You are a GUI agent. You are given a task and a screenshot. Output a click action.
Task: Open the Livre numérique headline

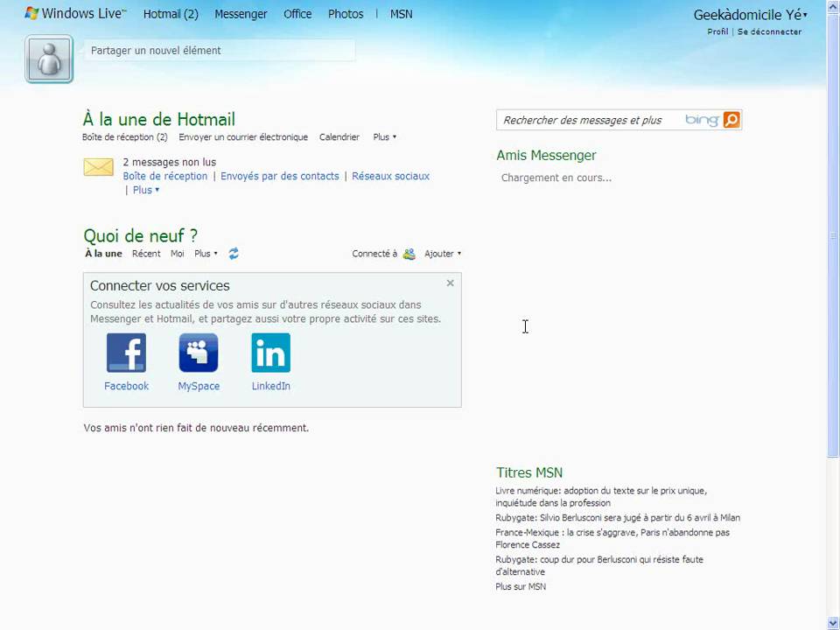click(x=601, y=497)
